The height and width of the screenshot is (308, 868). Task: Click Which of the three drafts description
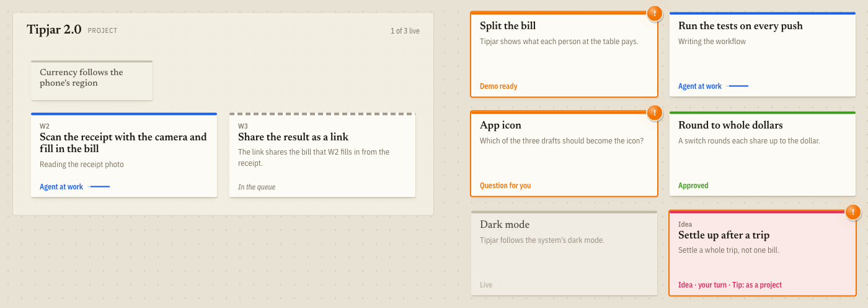pos(562,141)
